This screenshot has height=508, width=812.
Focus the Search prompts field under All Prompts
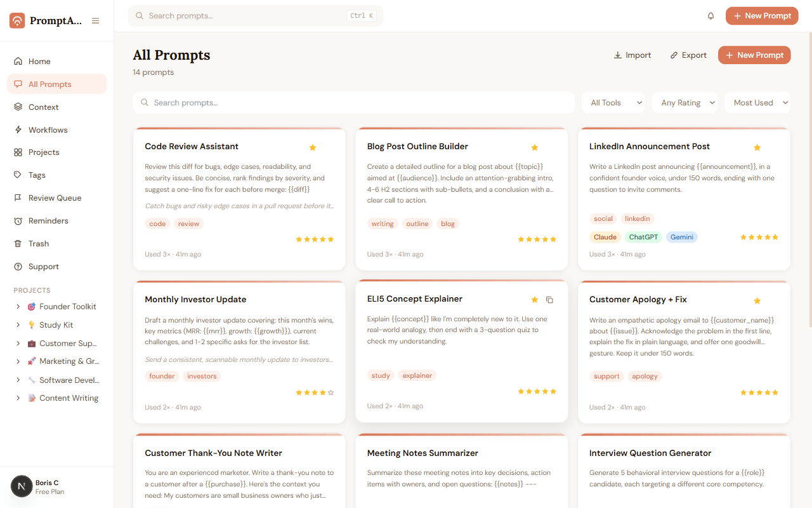[x=354, y=103]
